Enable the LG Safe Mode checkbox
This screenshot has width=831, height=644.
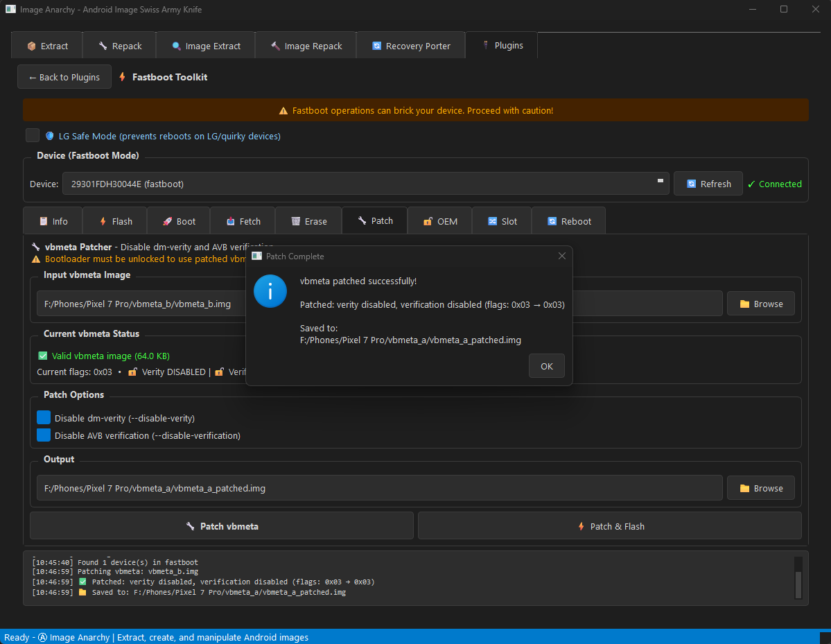point(33,136)
